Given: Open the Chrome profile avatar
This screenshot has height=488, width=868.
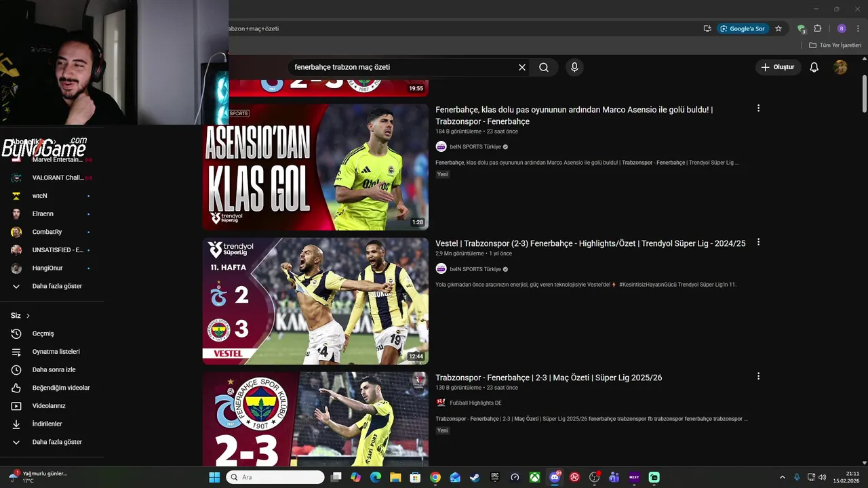Looking at the screenshot, I should point(842,28).
